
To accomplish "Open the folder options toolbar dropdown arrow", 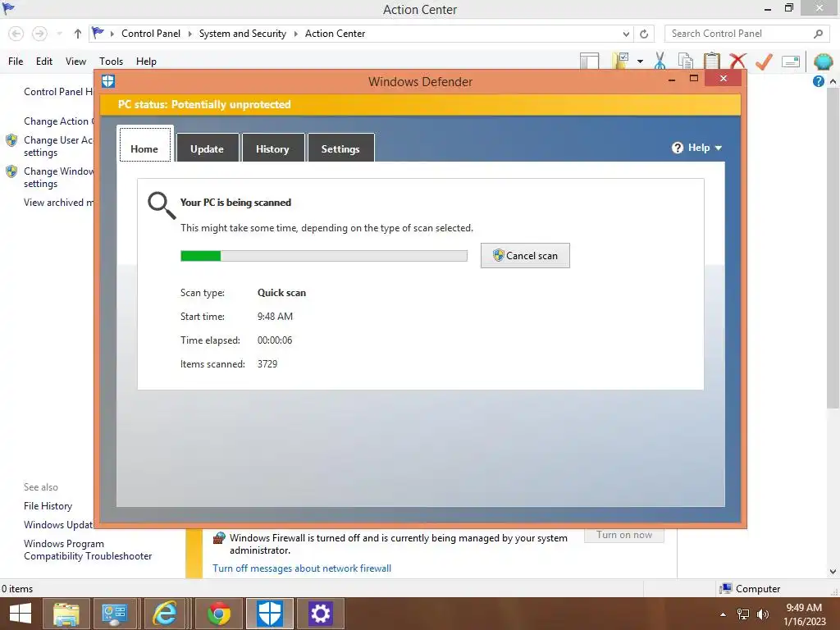I will point(640,62).
